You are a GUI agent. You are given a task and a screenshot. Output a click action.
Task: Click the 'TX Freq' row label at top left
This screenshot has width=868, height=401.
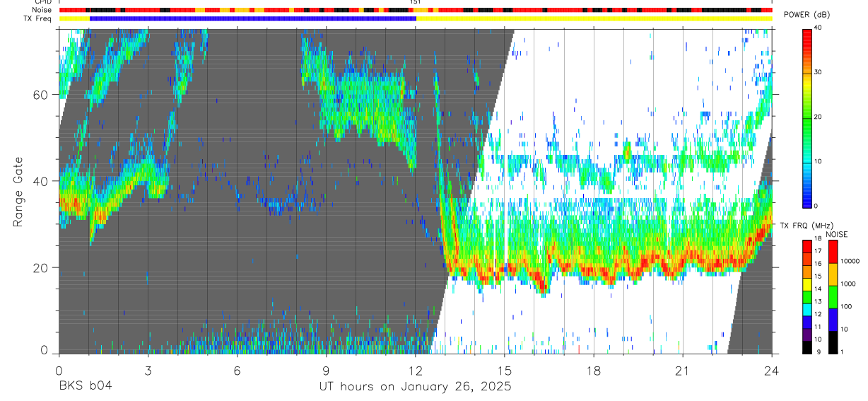pyautogui.click(x=38, y=18)
